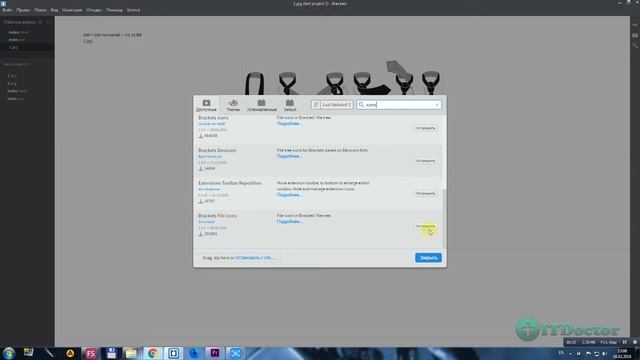Switch to the Default extensions tab

coord(290,105)
